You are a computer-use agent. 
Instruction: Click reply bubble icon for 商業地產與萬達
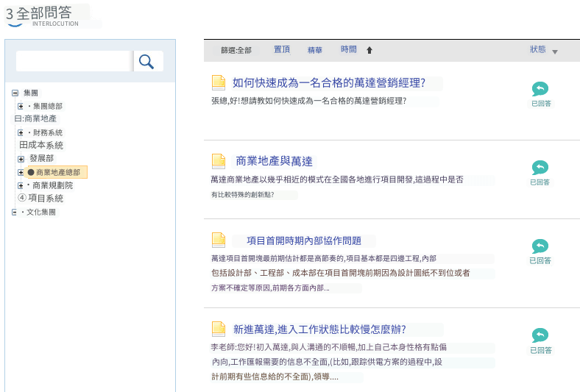click(x=540, y=168)
